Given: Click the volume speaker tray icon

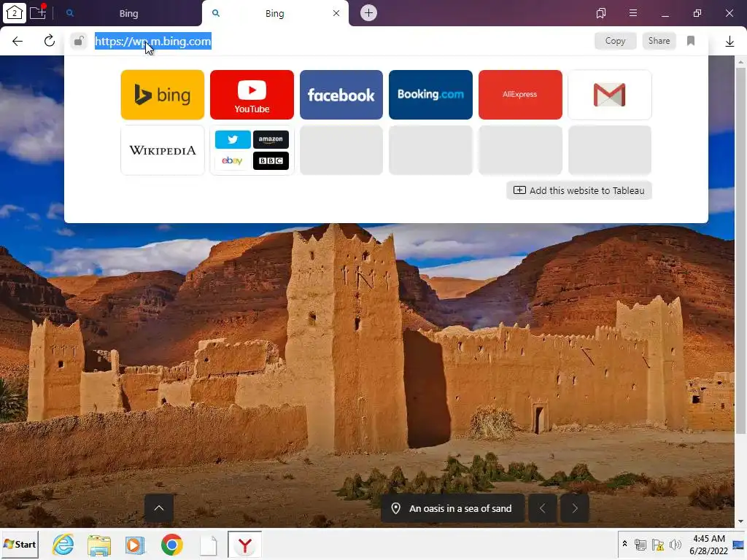Looking at the screenshot, I should (675, 545).
